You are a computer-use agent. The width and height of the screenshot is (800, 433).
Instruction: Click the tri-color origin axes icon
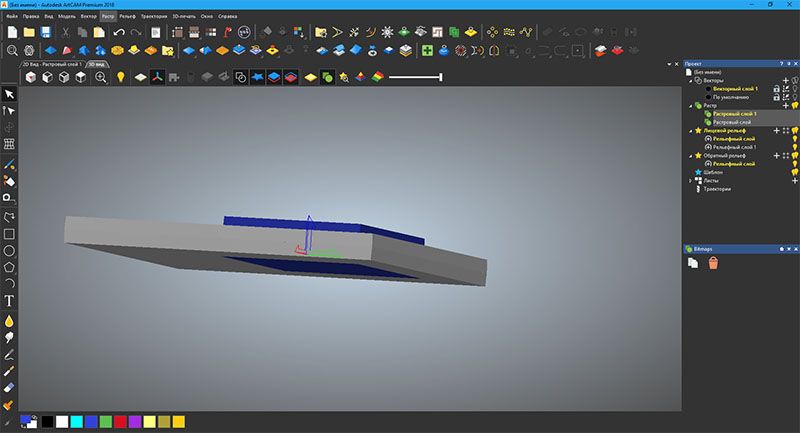(157, 78)
